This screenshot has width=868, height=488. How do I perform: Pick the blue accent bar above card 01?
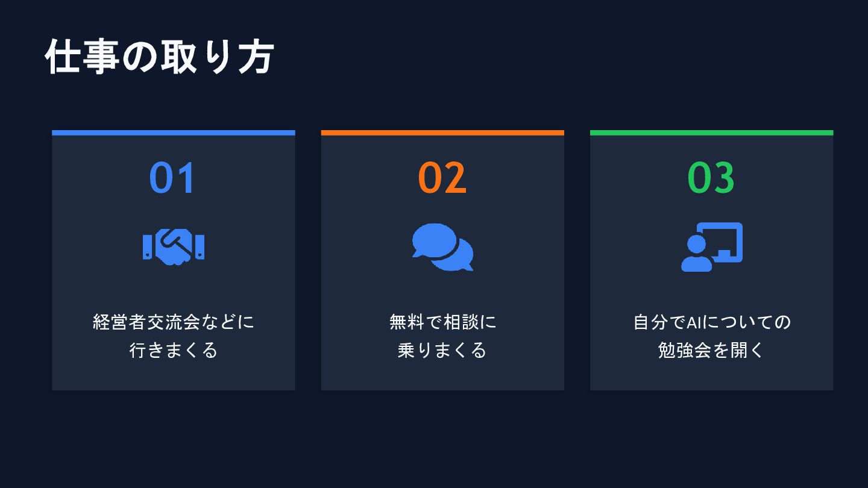174,133
